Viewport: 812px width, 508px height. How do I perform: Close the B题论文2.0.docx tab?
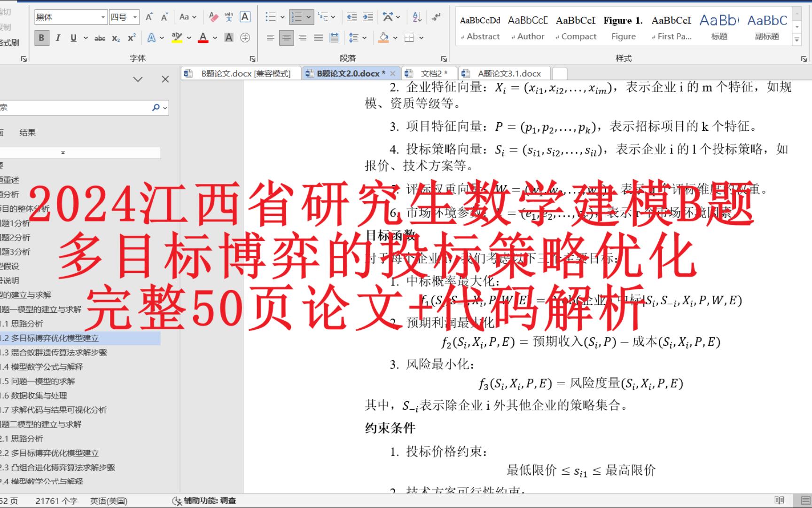[393, 73]
